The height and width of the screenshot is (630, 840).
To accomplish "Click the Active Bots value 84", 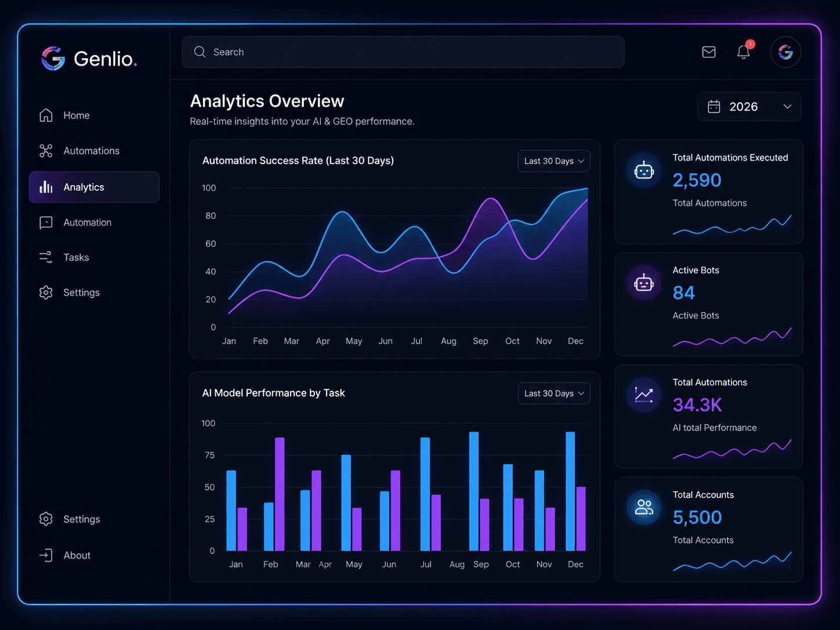I will [x=683, y=292].
